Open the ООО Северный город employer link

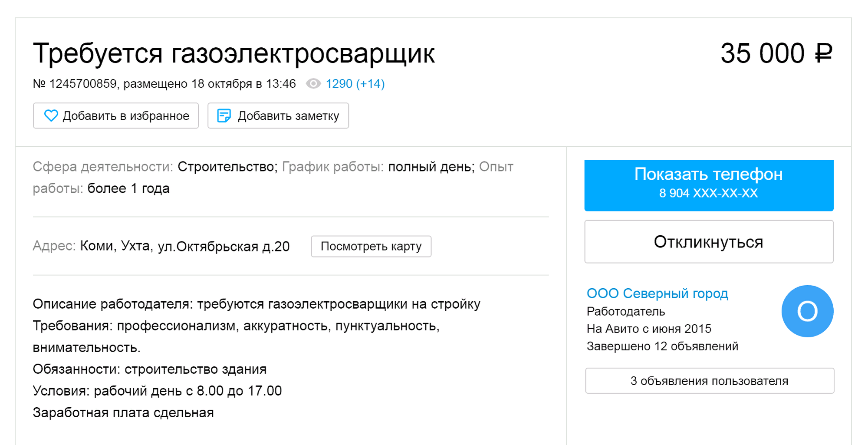pyautogui.click(x=657, y=293)
